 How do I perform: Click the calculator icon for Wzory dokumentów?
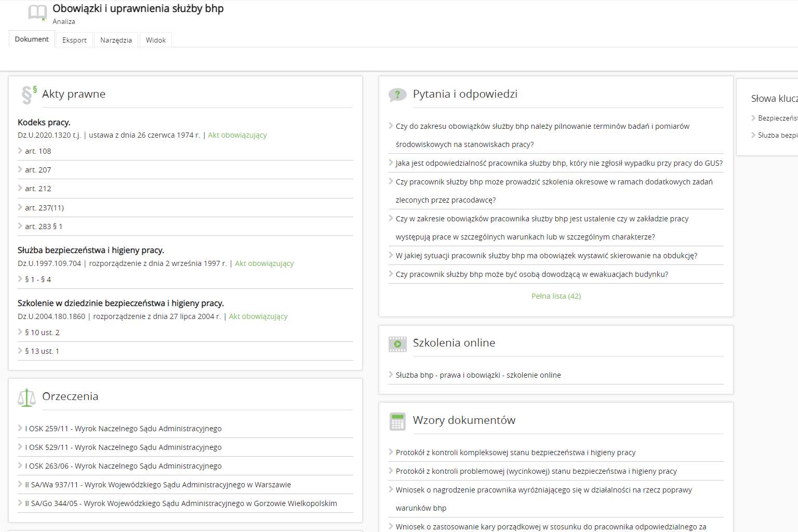[397, 421]
